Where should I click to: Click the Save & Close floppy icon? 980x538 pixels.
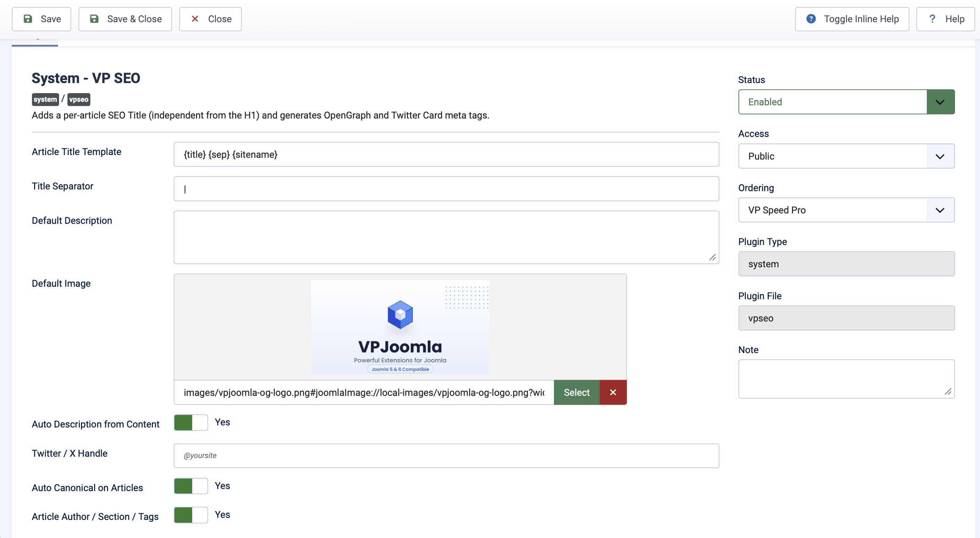coord(94,19)
